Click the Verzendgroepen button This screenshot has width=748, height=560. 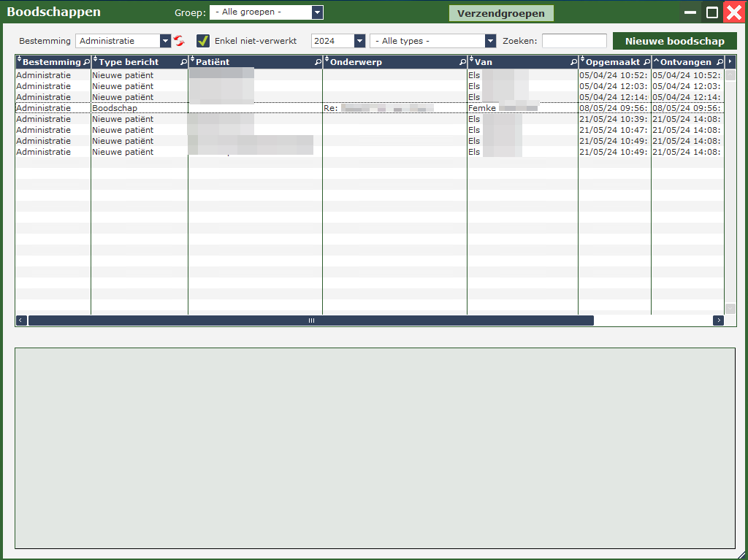(501, 13)
